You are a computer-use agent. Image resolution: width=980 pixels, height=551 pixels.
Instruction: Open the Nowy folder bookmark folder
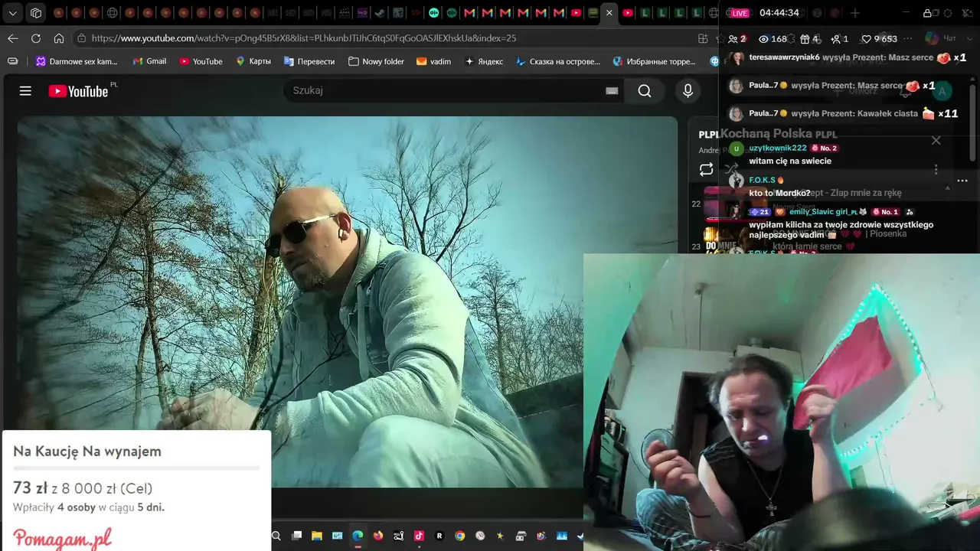[x=376, y=61]
